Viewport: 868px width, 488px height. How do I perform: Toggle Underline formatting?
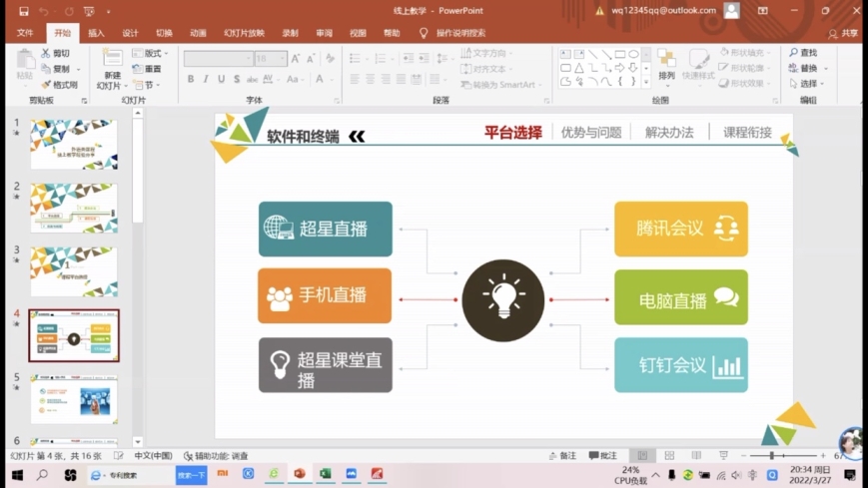click(221, 79)
